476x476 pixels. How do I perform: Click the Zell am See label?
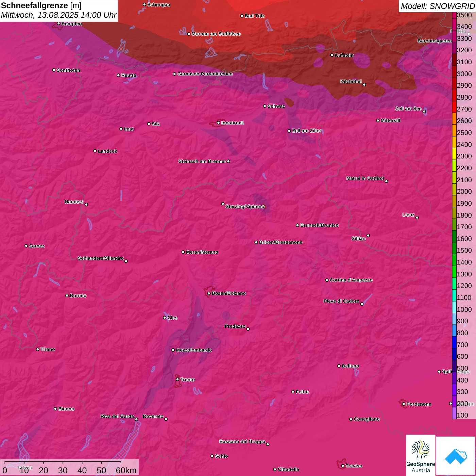click(408, 108)
